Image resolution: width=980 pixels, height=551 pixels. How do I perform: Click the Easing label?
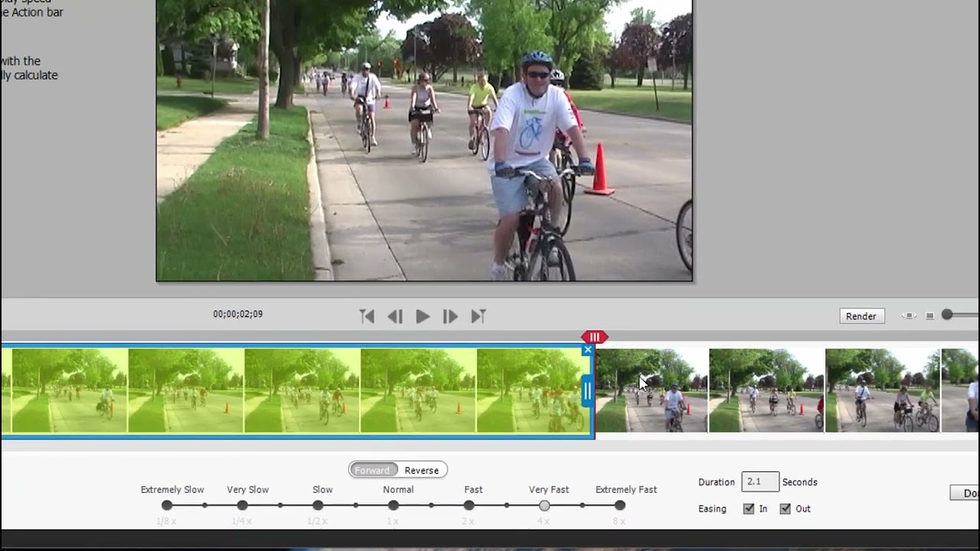[712, 509]
